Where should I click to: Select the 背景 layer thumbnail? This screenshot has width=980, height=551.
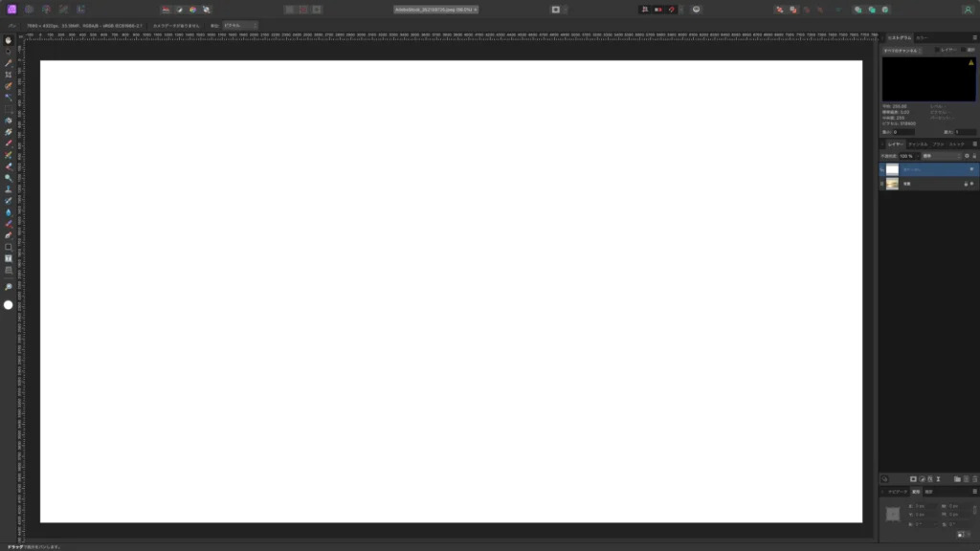pos(892,184)
